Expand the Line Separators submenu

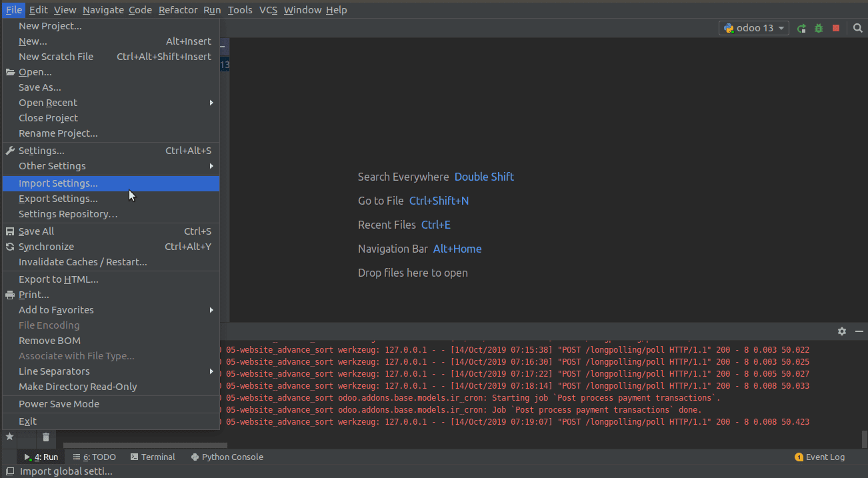(111, 371)
